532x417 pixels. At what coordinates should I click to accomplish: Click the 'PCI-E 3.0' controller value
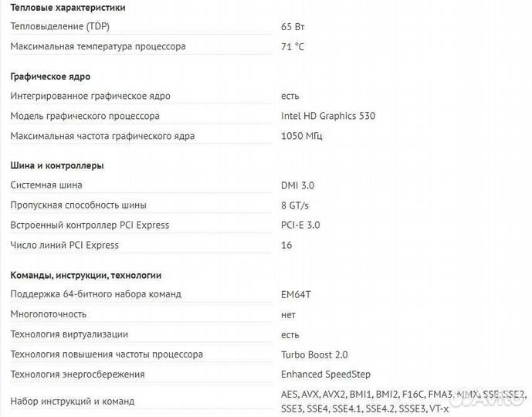(300, 225)
